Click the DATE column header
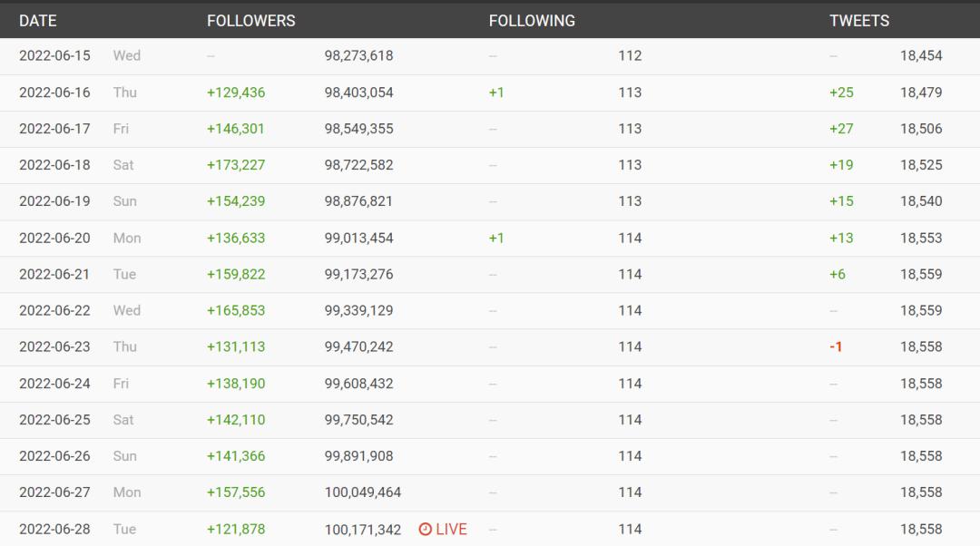The height and width of the screenshot is (546, 980). pos(37,21)
